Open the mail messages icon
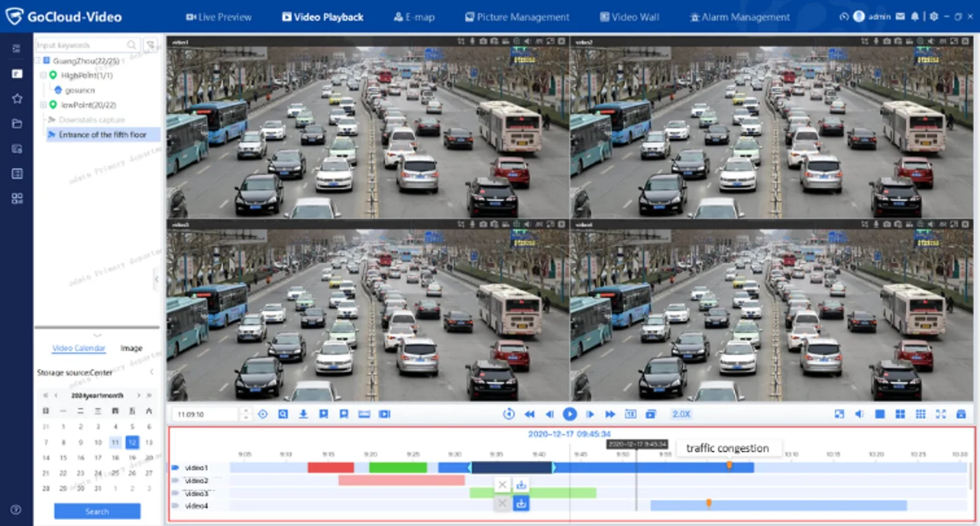 pyautogui.click(x=900, y=17)
